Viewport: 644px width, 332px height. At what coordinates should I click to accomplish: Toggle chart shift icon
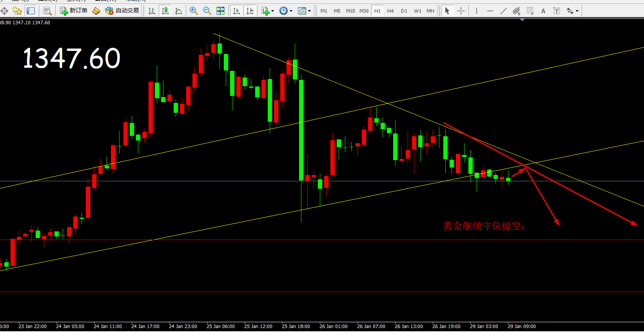(250, 11)
